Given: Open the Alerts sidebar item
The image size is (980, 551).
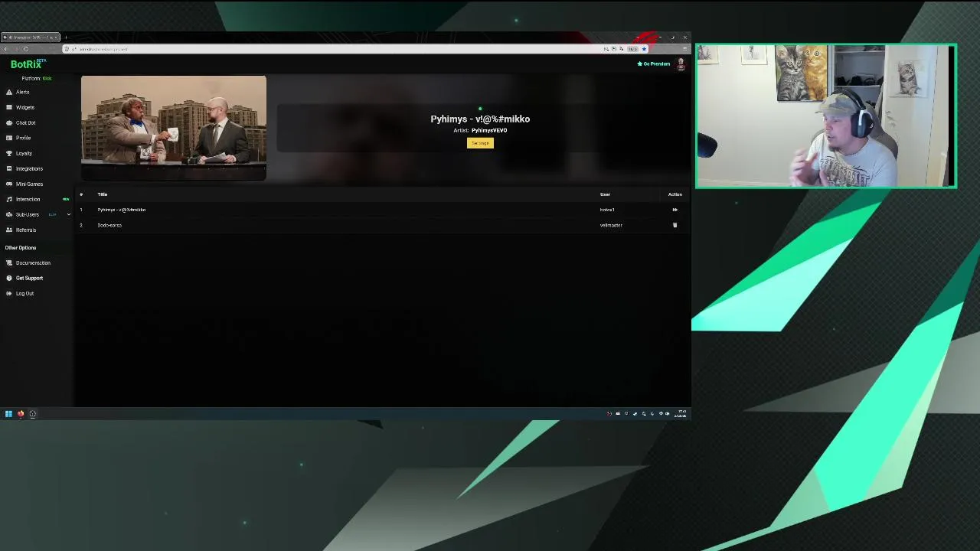Looking at the screenshot, I should [x=22, y=92].
